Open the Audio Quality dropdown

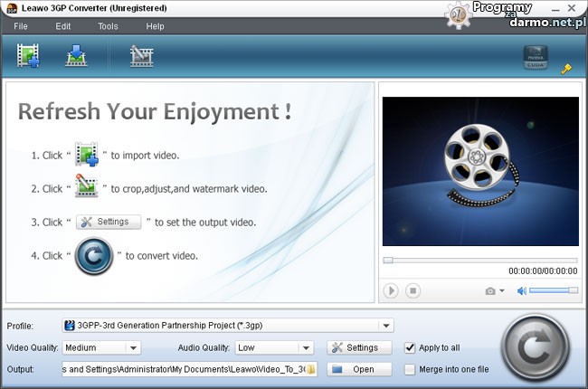pos(306,347)
